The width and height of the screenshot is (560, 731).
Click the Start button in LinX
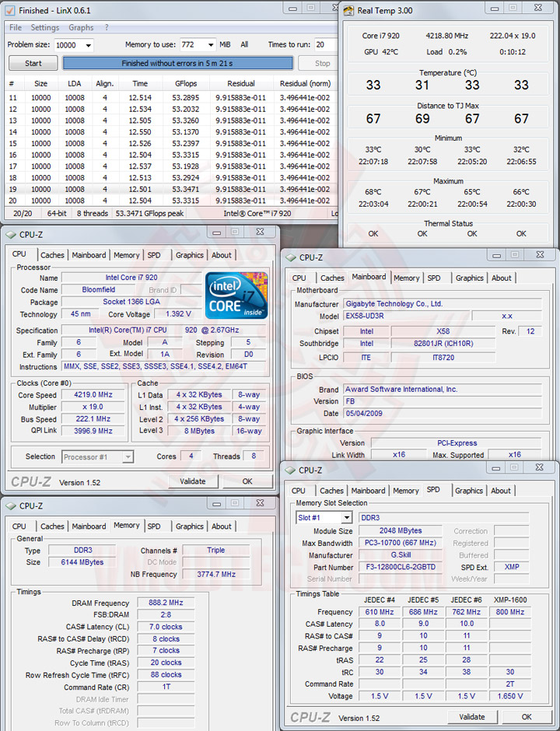coord(33,63)
